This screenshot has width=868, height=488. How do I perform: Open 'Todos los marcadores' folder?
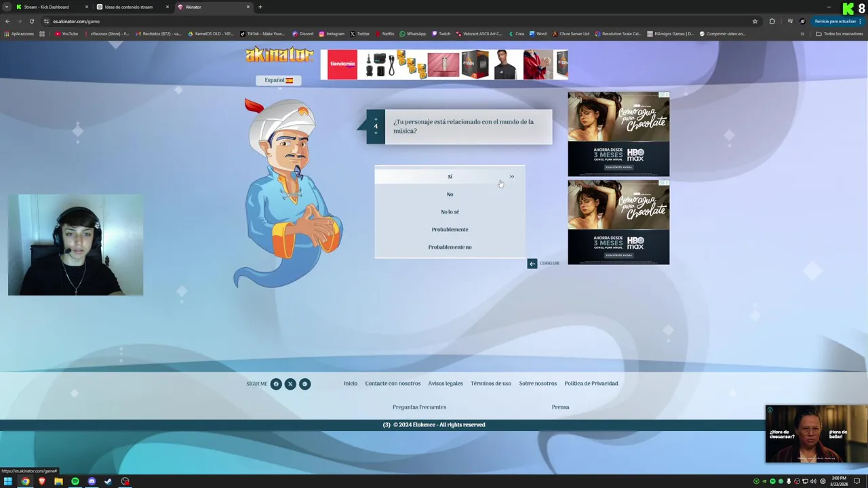click(840, 34)
